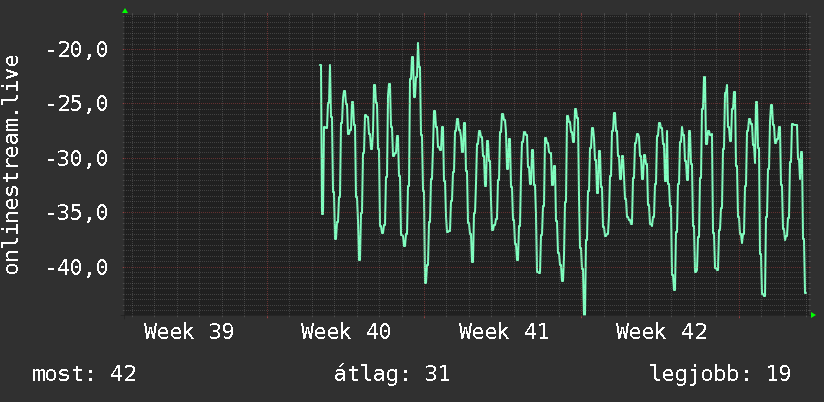This screenshot has height=402, width=824.
Task: Click the Week 39 axis label
Action: [189, 332]
